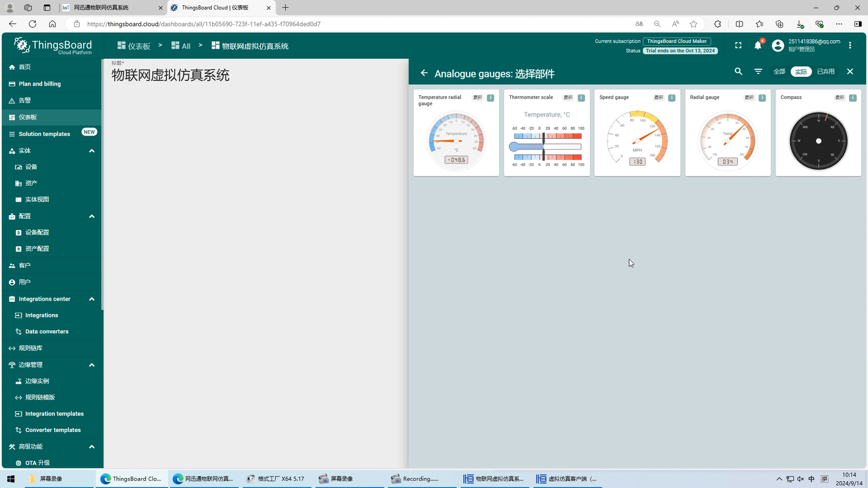Open Data converters page
Screen dimensions: 868x488
click(x=46, y=332)
